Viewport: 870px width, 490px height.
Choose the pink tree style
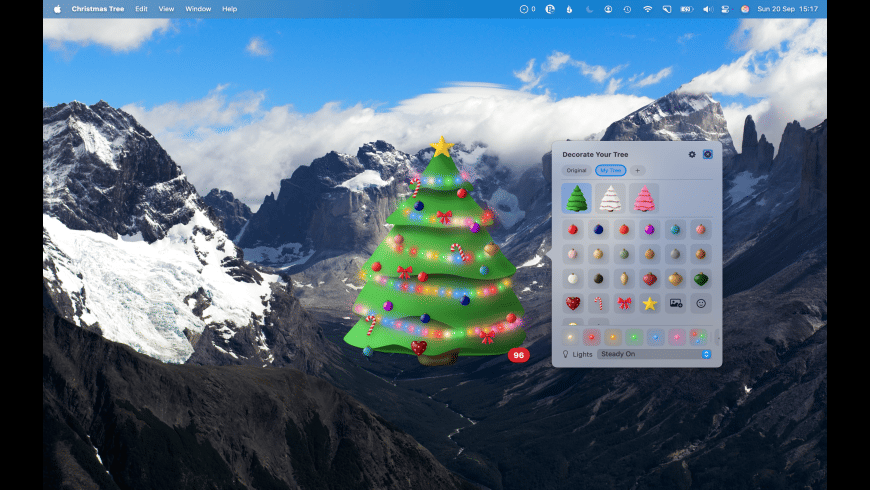click(x=644, y=198)
